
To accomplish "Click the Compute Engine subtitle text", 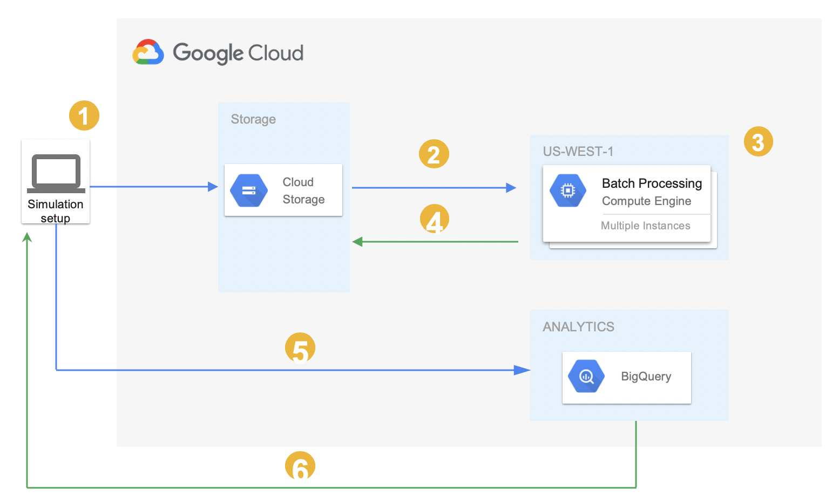I will coord(646,201).
